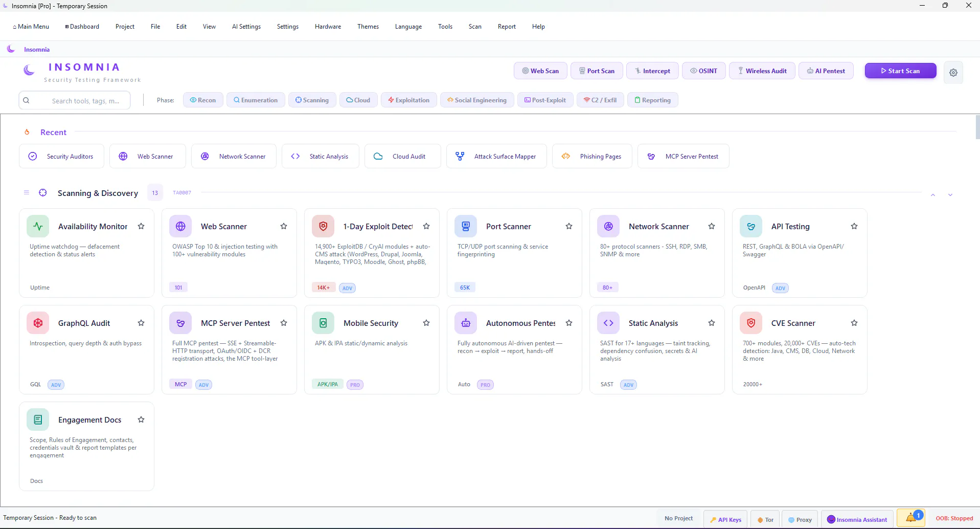Open the AI Settings menu
This screenshot has height=529, width=980.
[246, 27]
